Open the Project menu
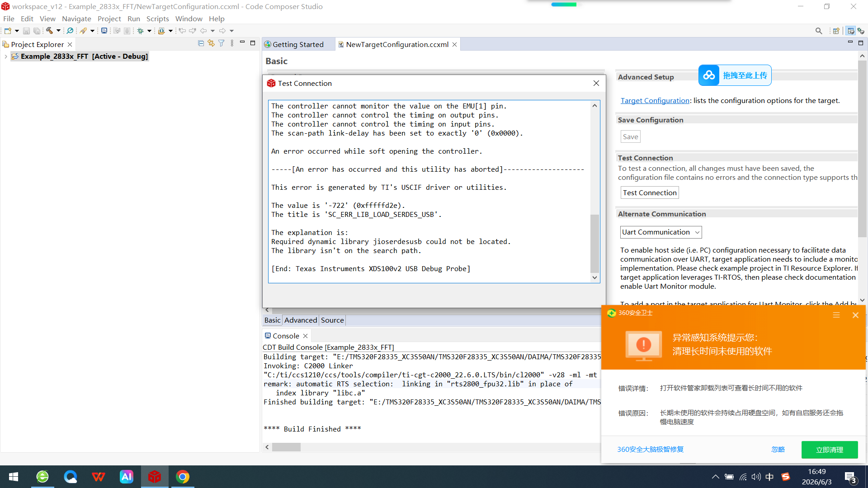 pyautogui.click(x=109, y=19)
